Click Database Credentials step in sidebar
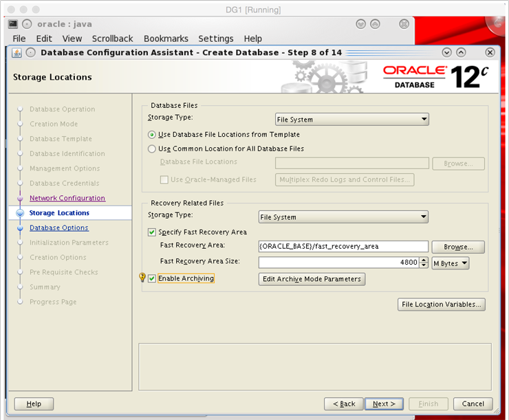509x420 pixels. [64, 184]
